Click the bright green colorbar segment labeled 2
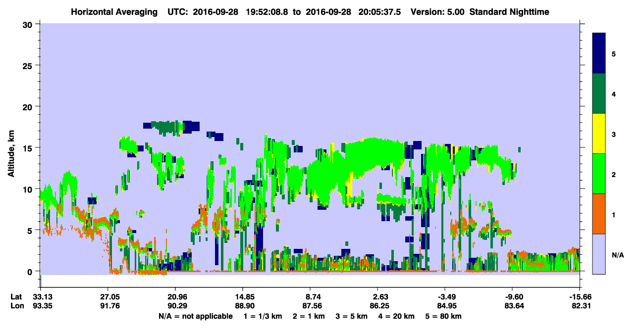 pyautogui.click(x=599, y=174)
